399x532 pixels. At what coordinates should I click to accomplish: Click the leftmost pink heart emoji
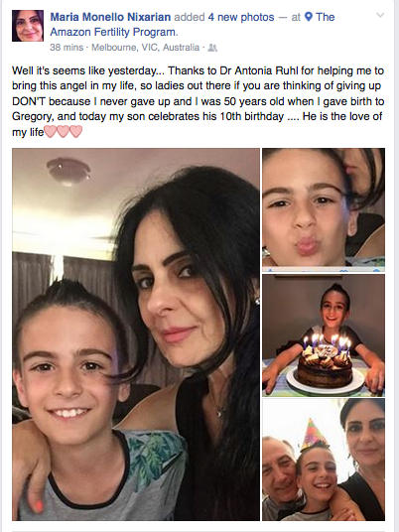51,131
